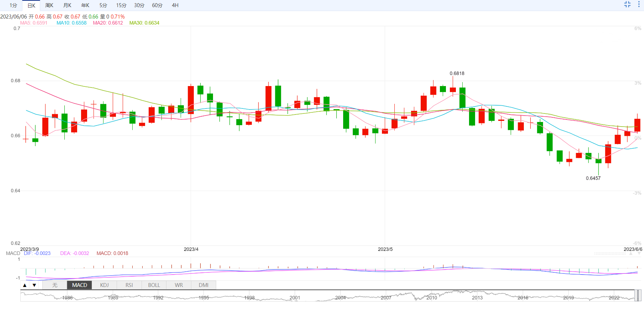Click the 2023/6/6 end date label
Viewport: 644px width, 314px height.
(x=633, y=249)
